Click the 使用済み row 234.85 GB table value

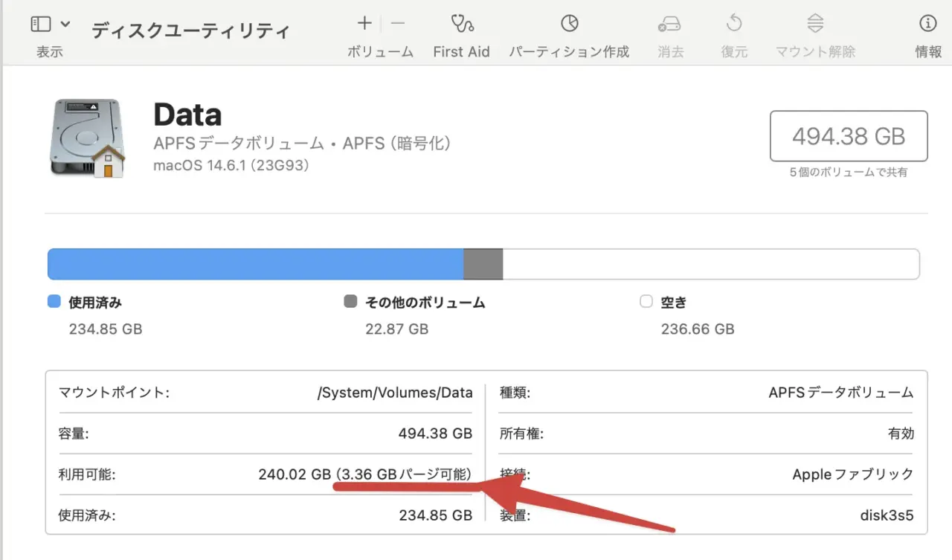coord(436,515)
